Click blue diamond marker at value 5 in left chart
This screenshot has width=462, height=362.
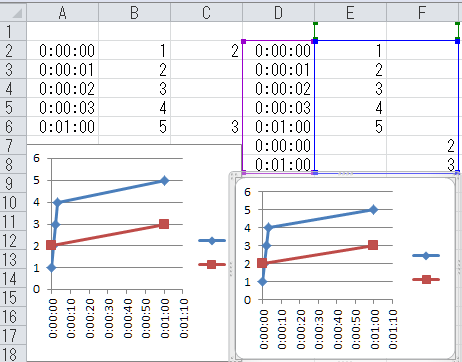point(164,181)
